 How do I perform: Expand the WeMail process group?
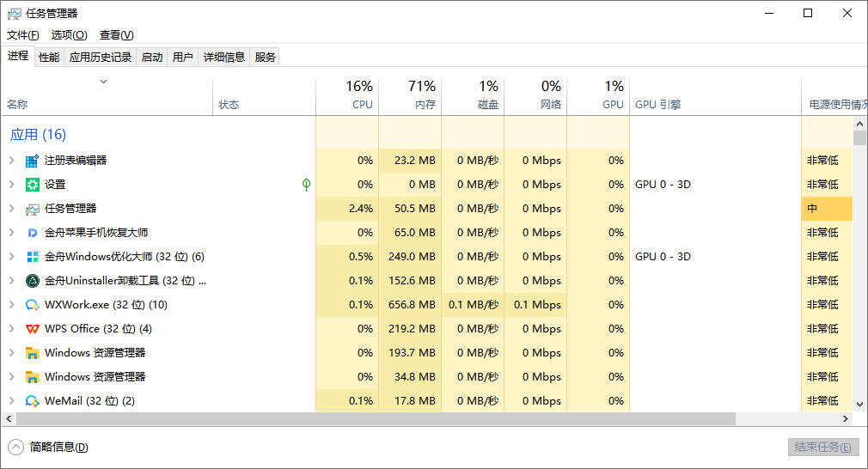(12, 401)
